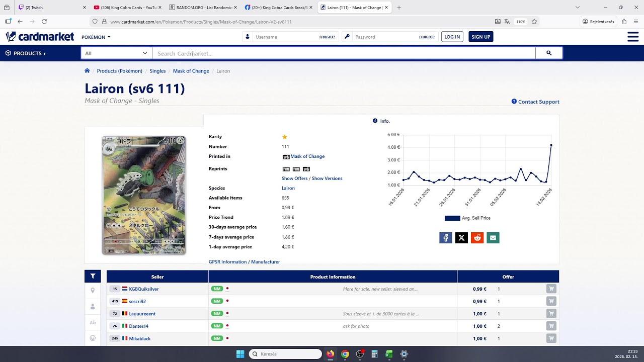This screenshot has height=362, width=644.
Task: Click the SIGN UP button
Action: coord(480,37)
